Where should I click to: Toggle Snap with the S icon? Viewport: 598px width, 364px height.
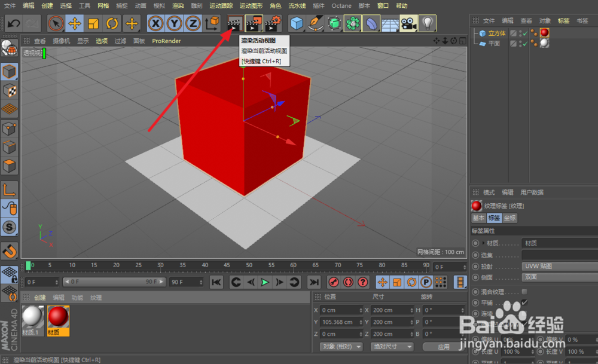(x=10, y=227)
